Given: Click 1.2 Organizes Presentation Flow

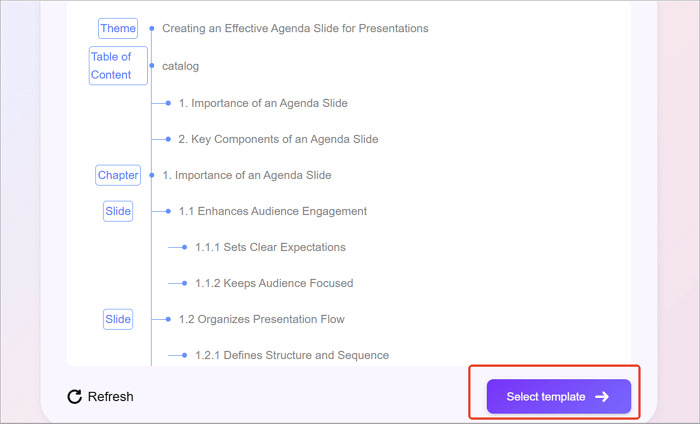Looking at the screenshot, I should pos(261,319).
